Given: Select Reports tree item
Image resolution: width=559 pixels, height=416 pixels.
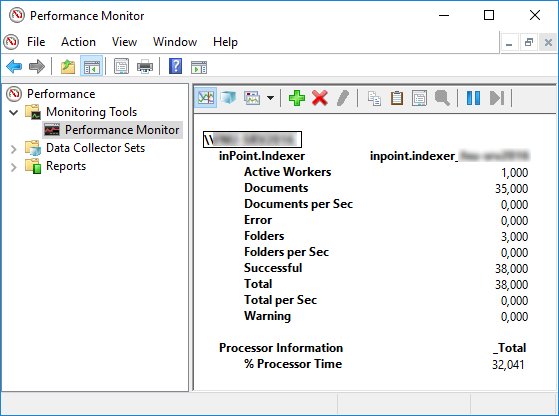Looking at the screenshot, I should point(66,166).
